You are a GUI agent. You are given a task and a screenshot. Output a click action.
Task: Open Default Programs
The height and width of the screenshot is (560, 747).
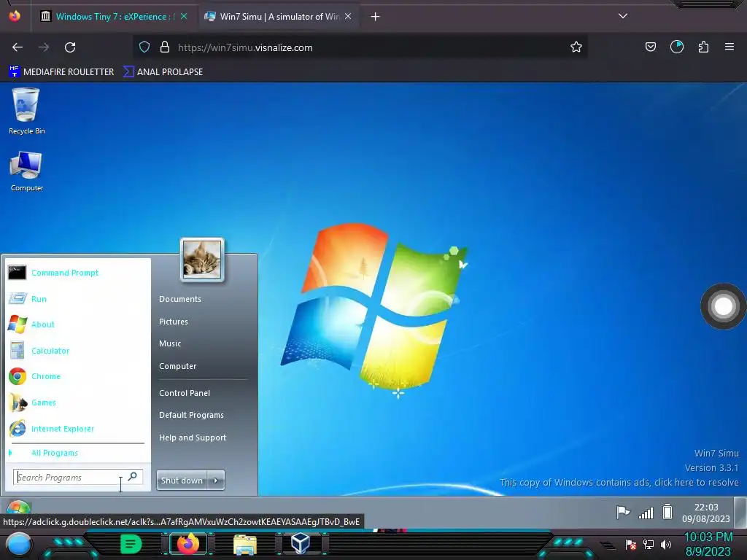pos(192,415)
